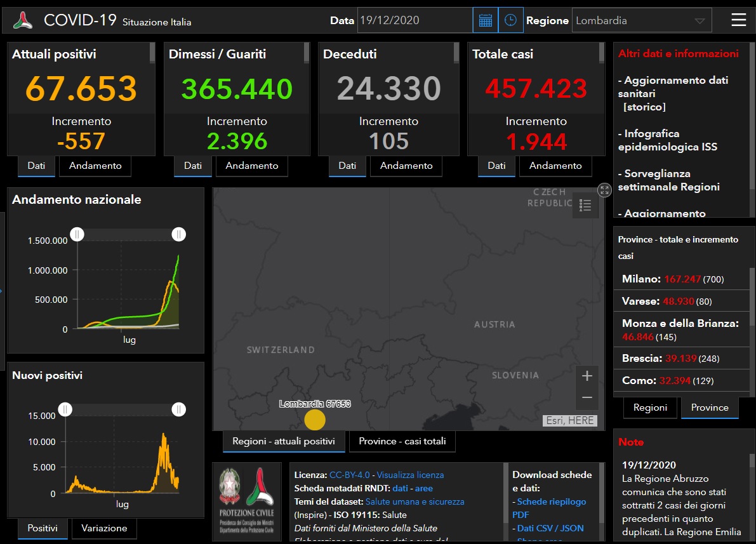The image size is (756, 544).
Task: Open the CC-BY-4.0 license link
Action: click(349, 475)
